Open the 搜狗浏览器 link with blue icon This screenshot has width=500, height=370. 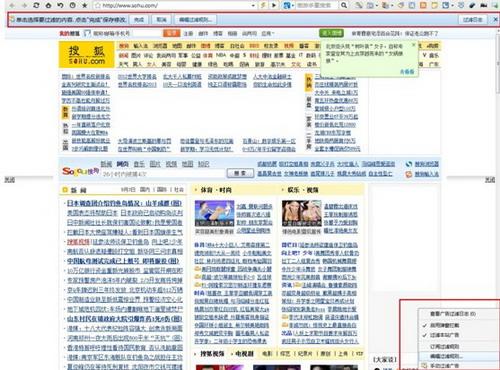(427, 164)
